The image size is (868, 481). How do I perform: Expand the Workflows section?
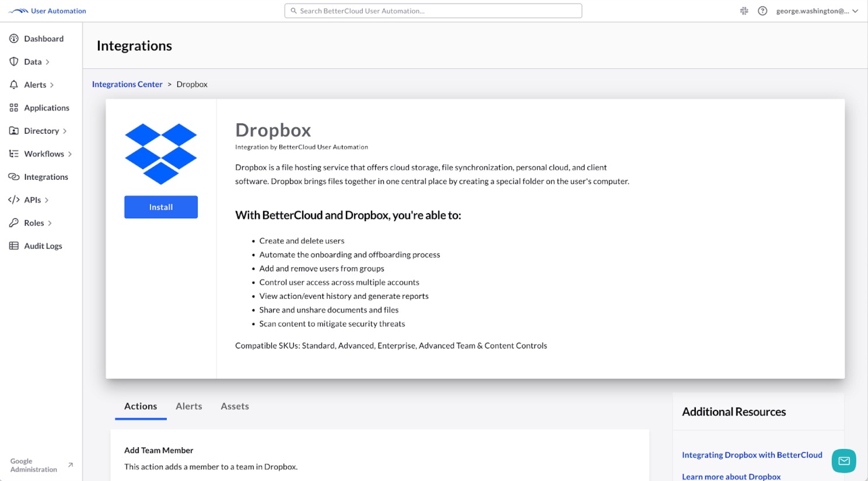pyautogui.click(x=44, y=154)
